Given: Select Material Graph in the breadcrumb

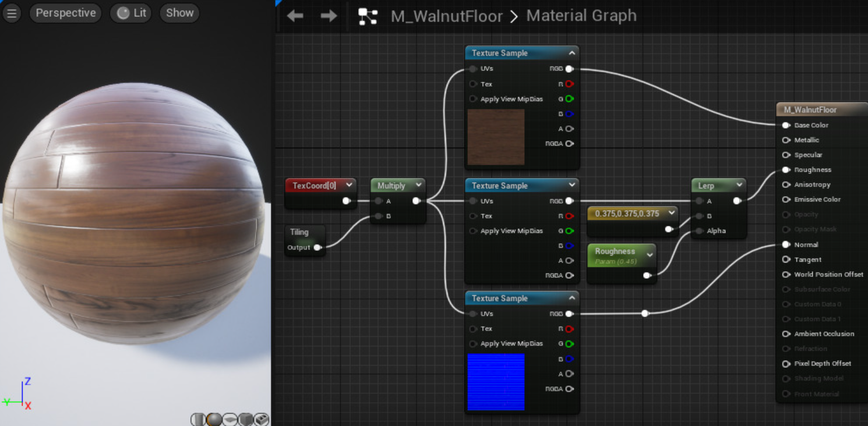Looking at the screenshot, I should click(x=581, y=16).
